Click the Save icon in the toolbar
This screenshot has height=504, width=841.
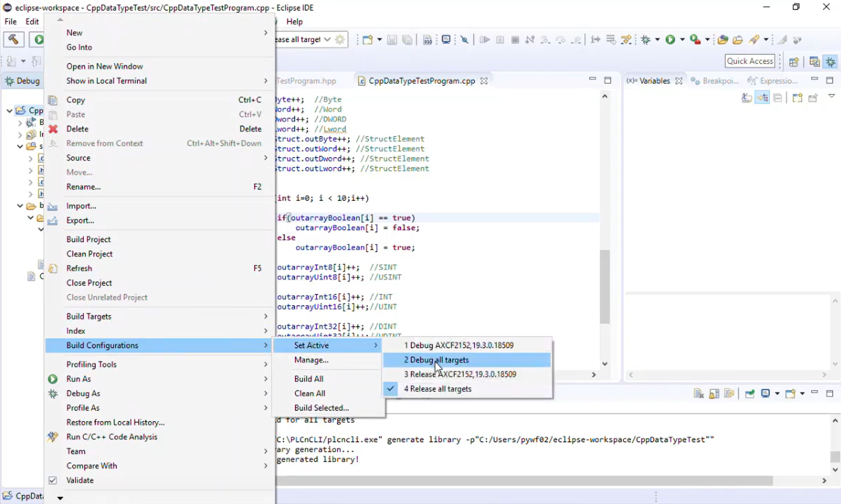click(x=392, y=40)
